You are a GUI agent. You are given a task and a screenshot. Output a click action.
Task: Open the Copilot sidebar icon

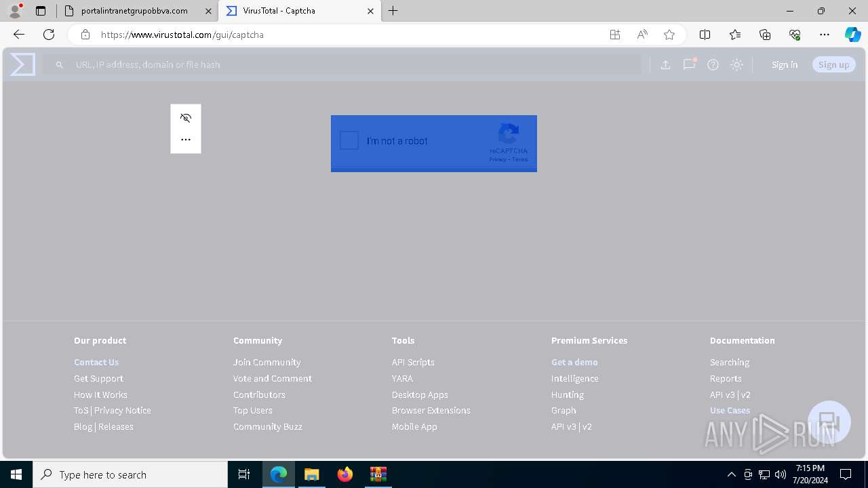pos(852,35)
